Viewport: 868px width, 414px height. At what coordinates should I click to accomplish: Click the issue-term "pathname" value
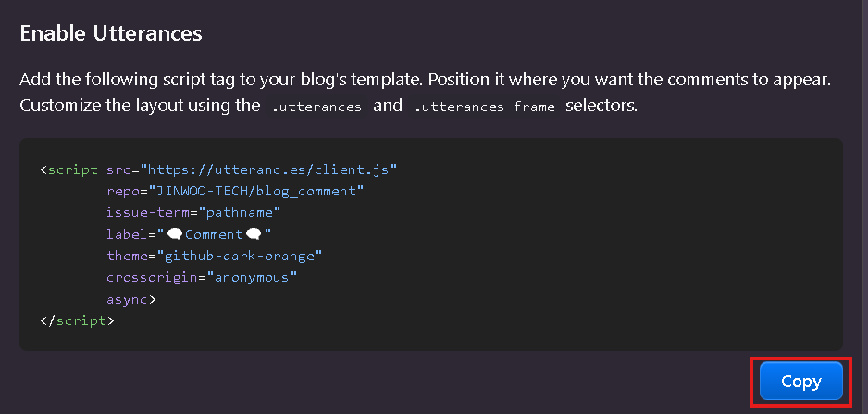[240, 212]
